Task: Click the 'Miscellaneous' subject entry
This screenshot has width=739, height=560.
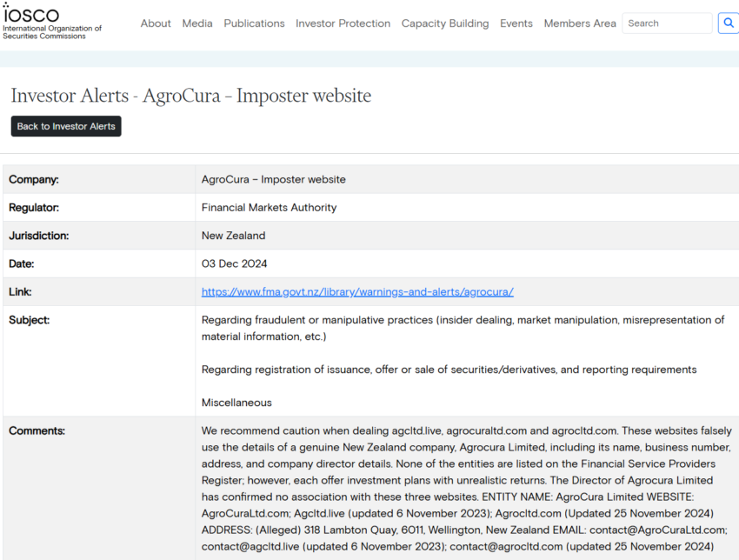Action: [236, 403]
